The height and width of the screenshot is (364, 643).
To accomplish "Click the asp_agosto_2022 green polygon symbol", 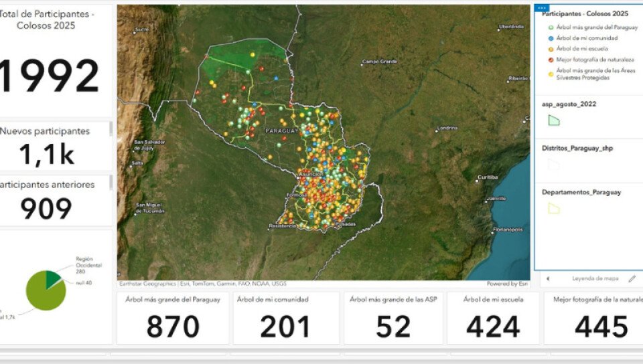I will point(554,120).
